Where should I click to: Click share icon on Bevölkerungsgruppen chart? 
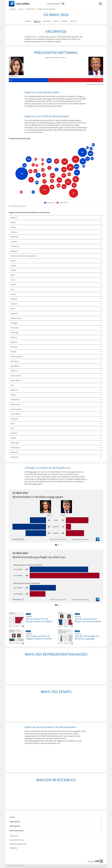coord(97,539)
